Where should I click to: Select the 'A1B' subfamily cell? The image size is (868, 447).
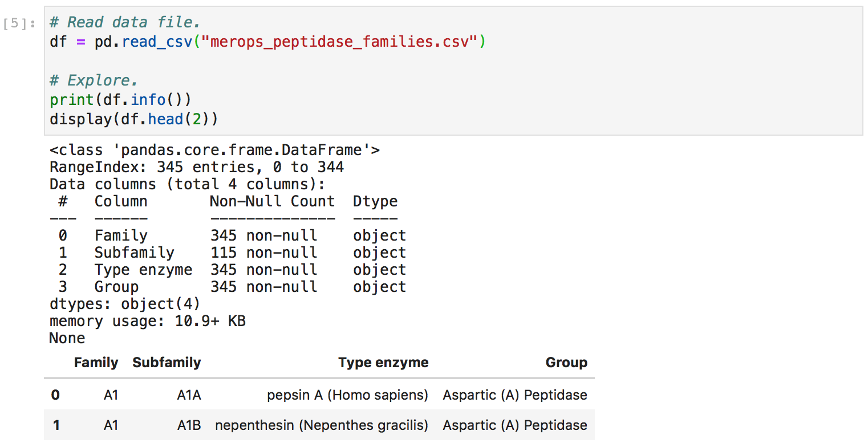[x=189, y=425]
